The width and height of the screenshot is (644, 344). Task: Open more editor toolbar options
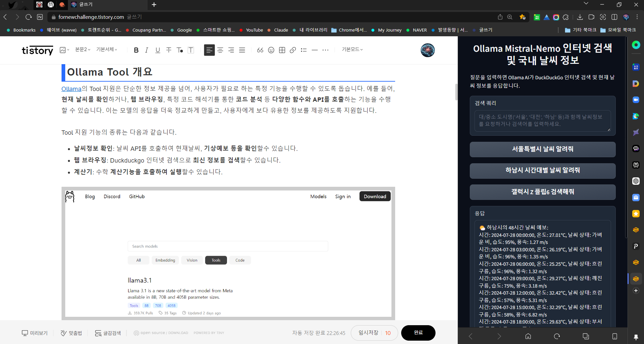click(x=326, y=50)
